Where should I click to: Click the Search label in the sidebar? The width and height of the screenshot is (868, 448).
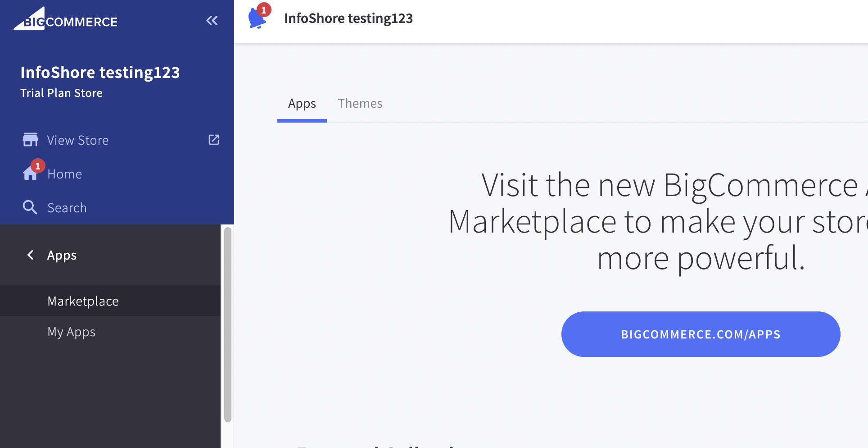pos(67,208)
